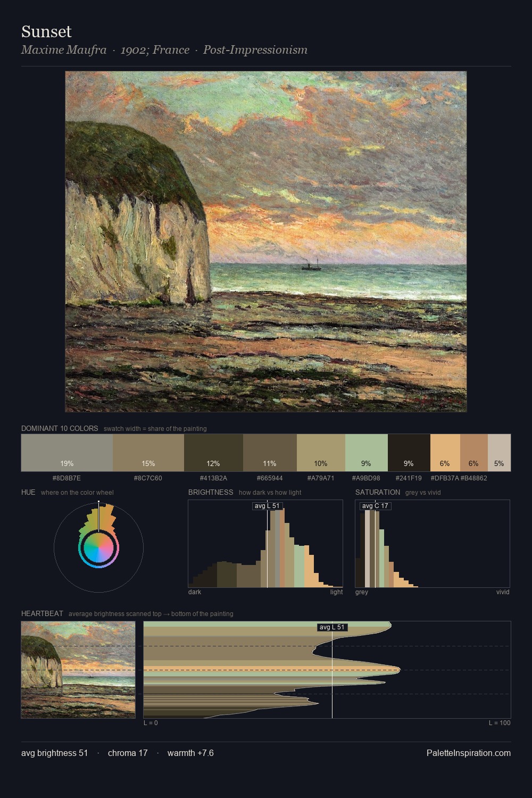Click the 'vivid' axis label
532x798 pixels.
pyautogui.click(x=503, y=592)
